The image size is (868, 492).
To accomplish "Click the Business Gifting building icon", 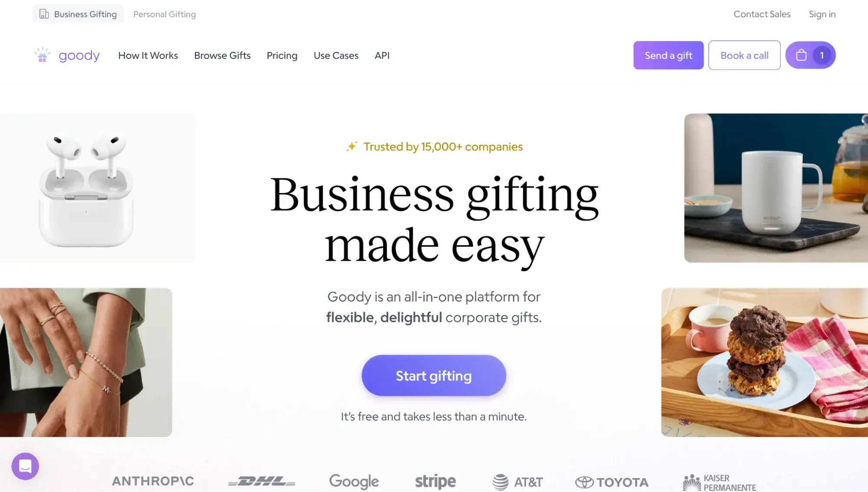I will pyautogui.click(x=45, y=14).
